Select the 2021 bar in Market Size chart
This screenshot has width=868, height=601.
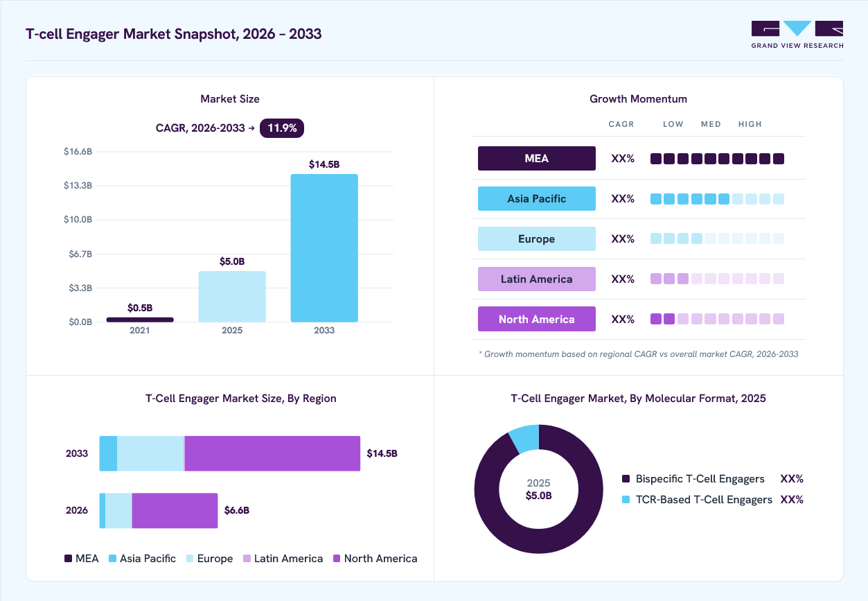point(140,320)
